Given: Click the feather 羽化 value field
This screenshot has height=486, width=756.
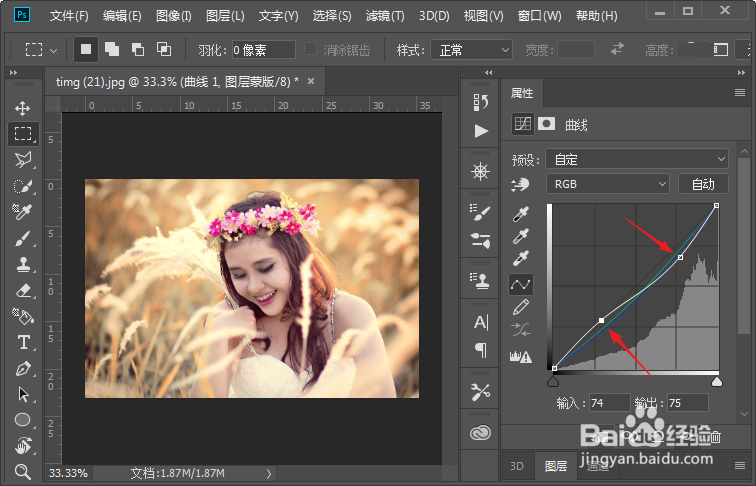Looking at the screenshot, I should click(264, 50).
